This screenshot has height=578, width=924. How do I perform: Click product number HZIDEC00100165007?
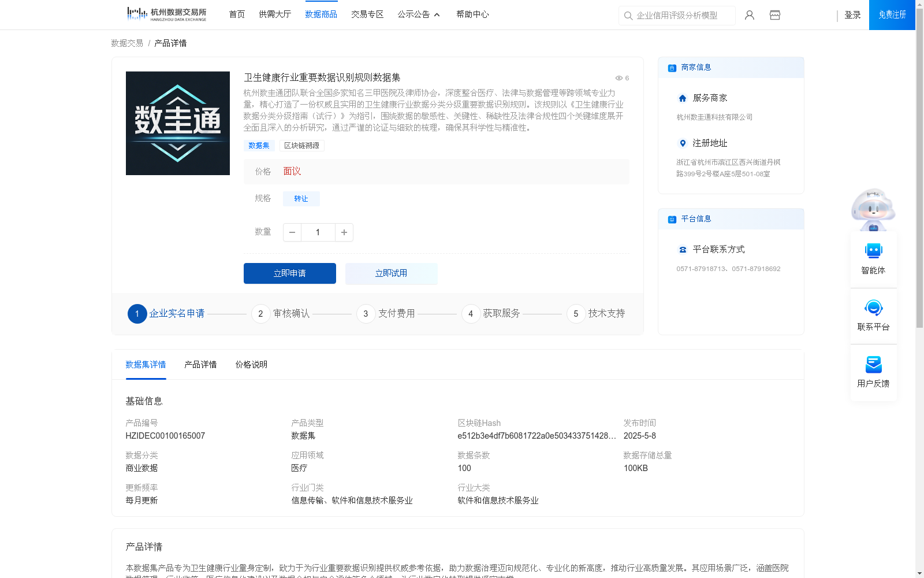[165, 436]
